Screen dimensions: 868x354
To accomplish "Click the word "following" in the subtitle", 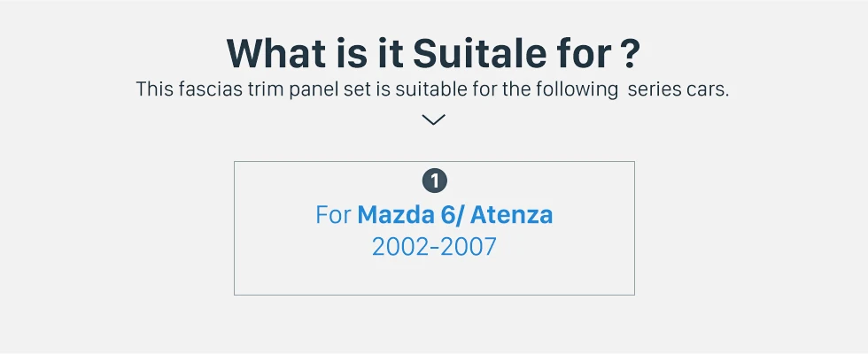I will (581, 89).
